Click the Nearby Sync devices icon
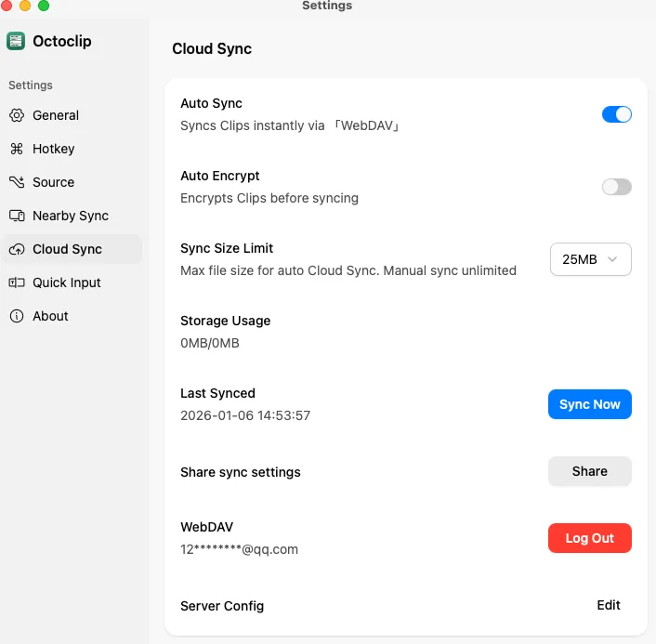 [17, 216]
